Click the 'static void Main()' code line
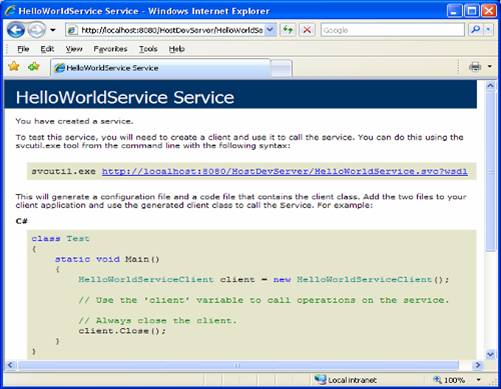This screenshot has width=501, height=389. [107, 259]
